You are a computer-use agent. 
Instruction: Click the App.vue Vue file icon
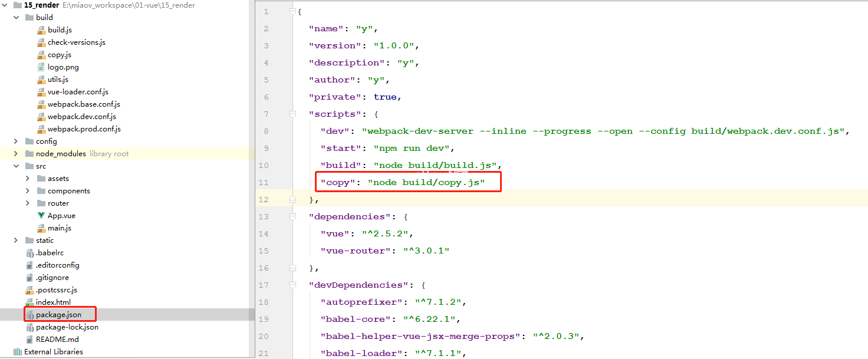tap(41, 216)
